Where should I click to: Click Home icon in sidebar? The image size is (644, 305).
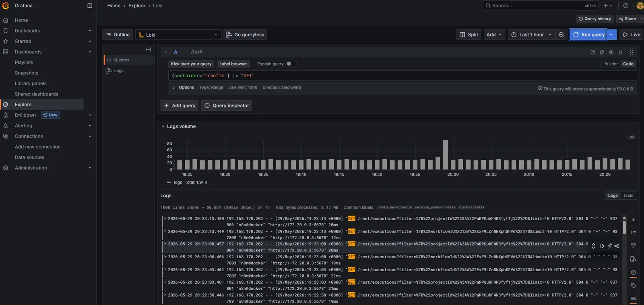coord(6,20)
